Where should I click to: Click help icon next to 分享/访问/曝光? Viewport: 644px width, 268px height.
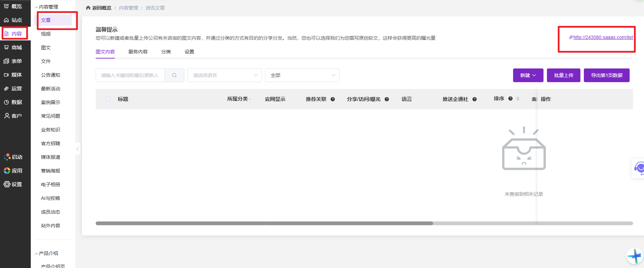coord(387,99)
